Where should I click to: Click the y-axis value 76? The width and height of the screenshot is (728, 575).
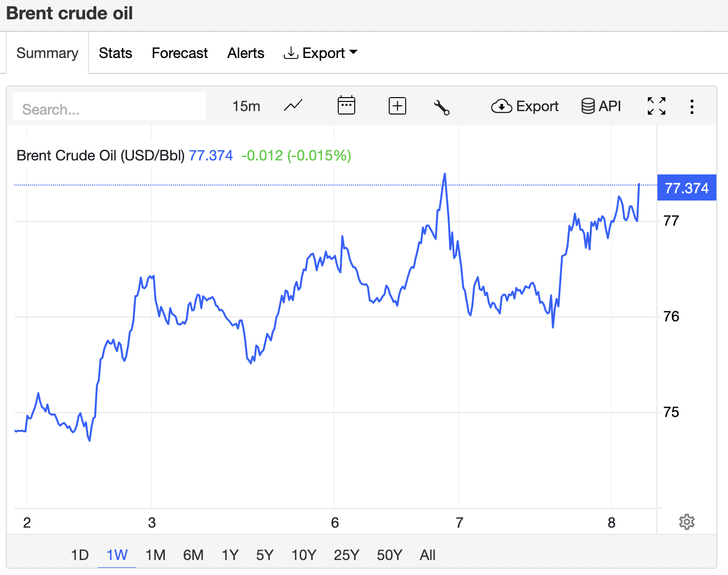click(671, 316)
